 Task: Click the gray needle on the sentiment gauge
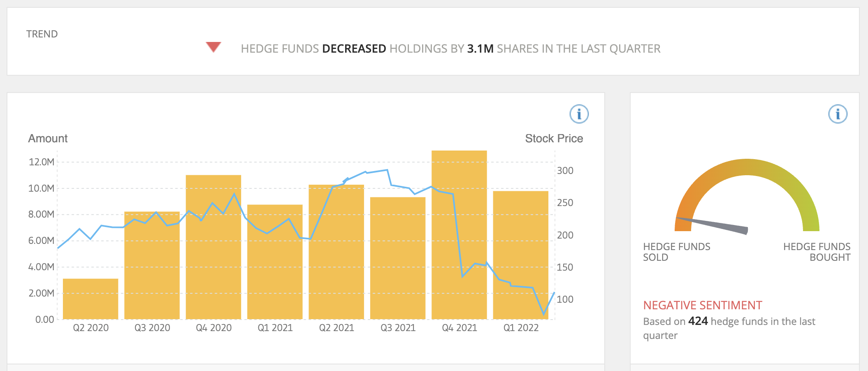click(715, 224)
